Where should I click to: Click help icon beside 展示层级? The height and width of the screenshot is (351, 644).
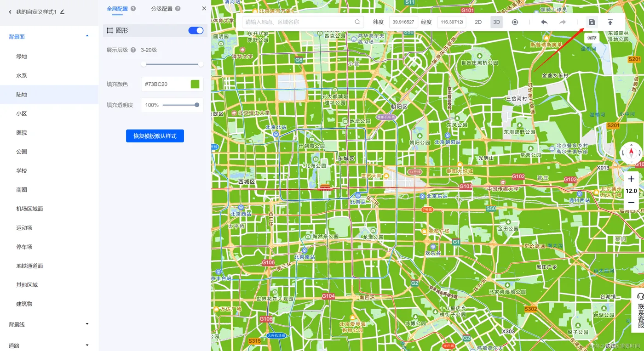(x=133, y=50)
